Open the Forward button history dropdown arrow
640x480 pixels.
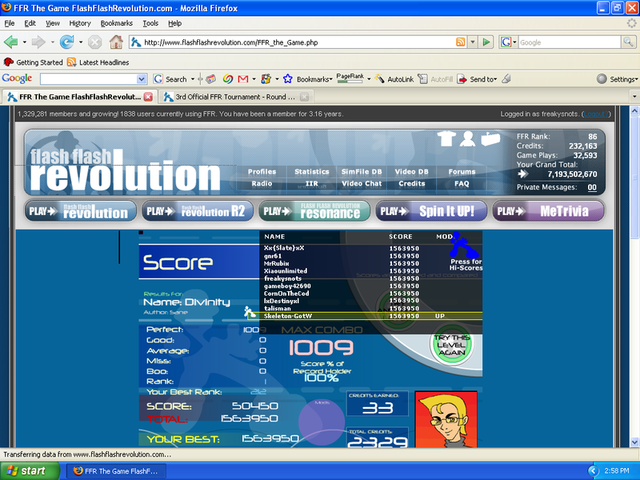52,42
